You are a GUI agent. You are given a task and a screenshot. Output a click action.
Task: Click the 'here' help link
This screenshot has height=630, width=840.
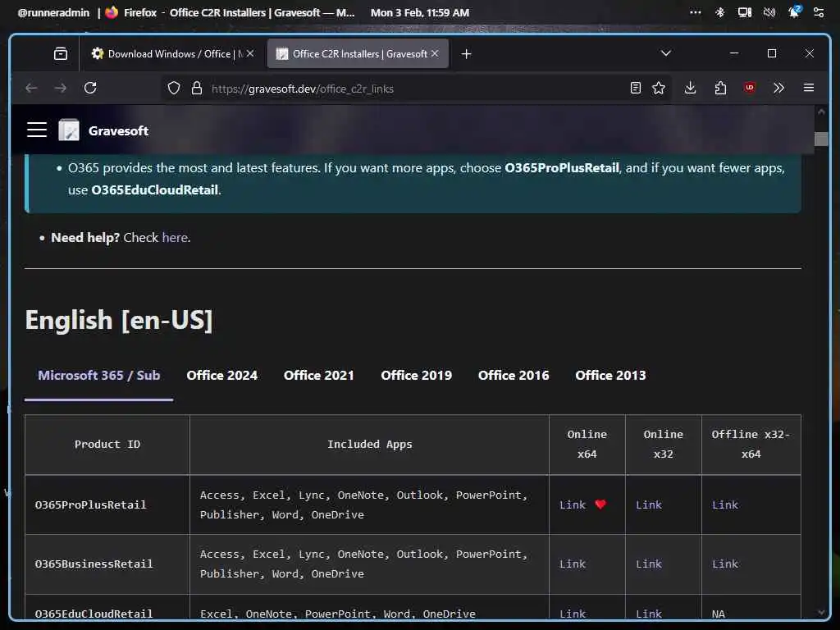click(175, 237)
